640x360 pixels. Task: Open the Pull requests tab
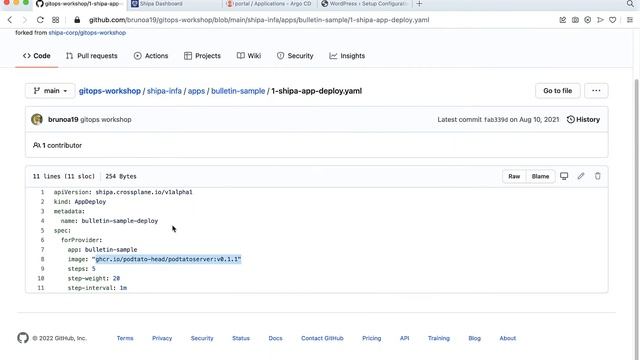[92, 56]
